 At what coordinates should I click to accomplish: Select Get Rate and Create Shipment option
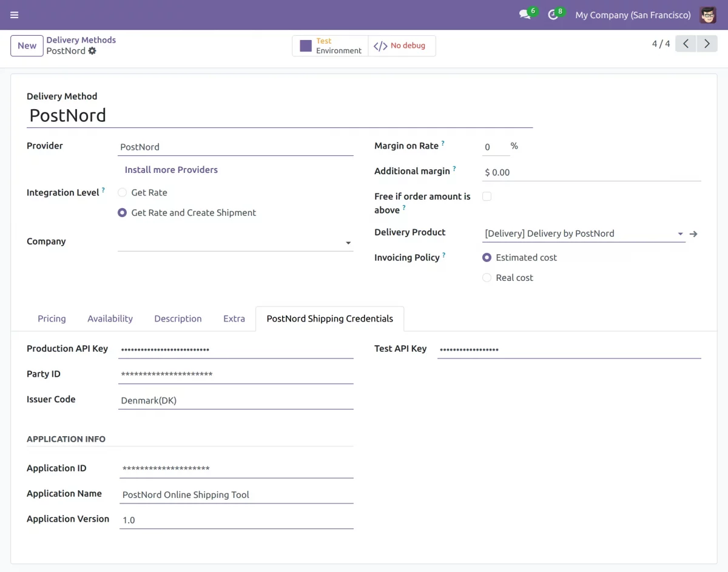click(x=122, y=213)
